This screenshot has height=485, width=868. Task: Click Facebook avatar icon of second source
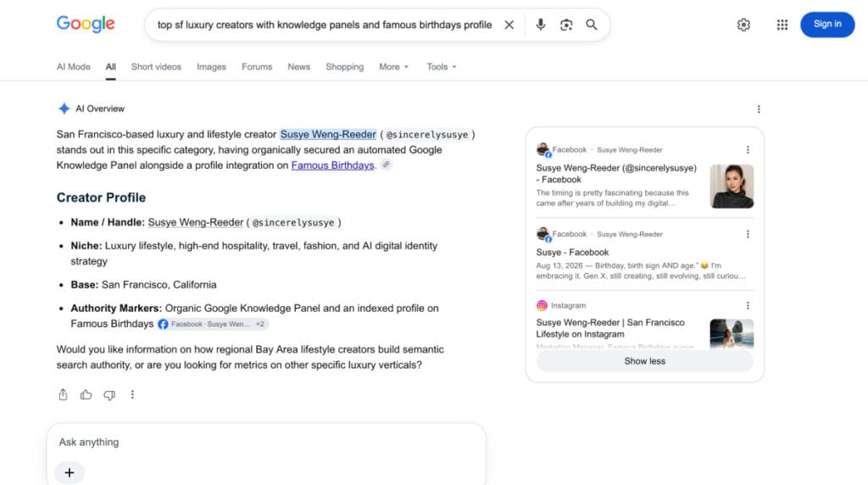543,234
